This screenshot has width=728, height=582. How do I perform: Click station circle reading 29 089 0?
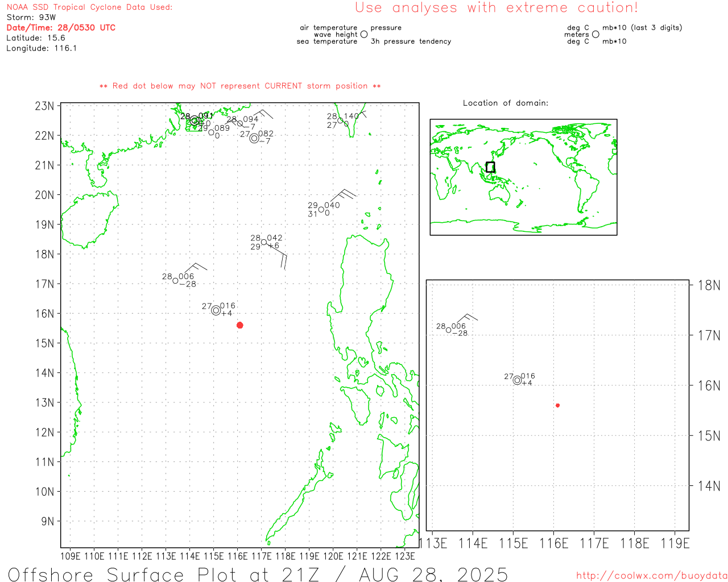tap(211, 132)
